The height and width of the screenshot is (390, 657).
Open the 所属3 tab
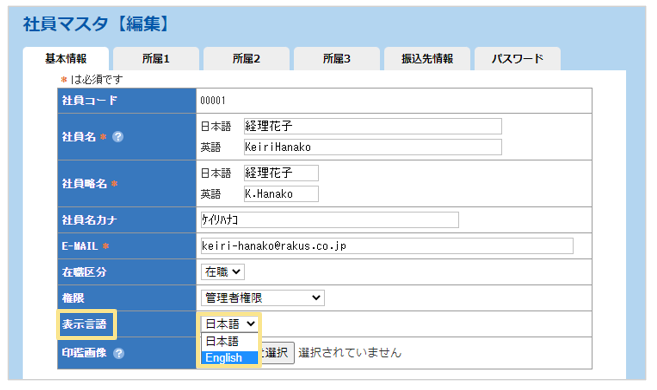click(x=337, y=59)
